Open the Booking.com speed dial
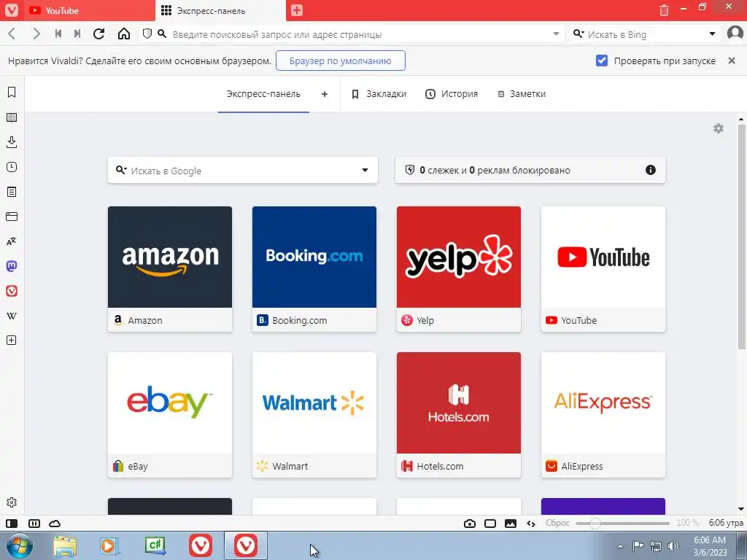 tap(314, 269)
